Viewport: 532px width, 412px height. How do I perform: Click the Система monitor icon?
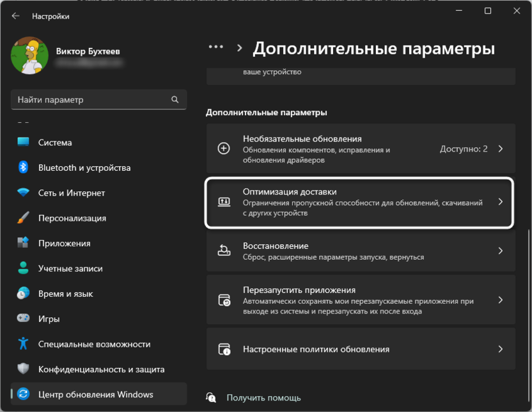(23, 142)
